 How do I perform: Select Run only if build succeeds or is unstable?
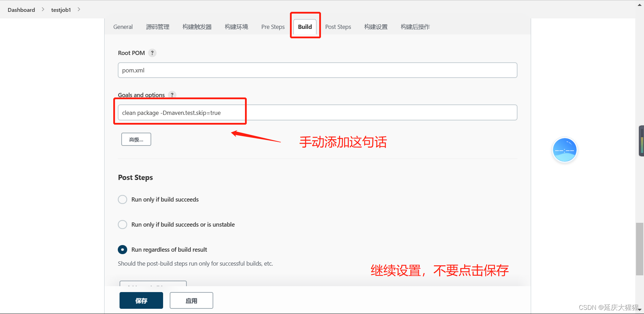(122, 225)
